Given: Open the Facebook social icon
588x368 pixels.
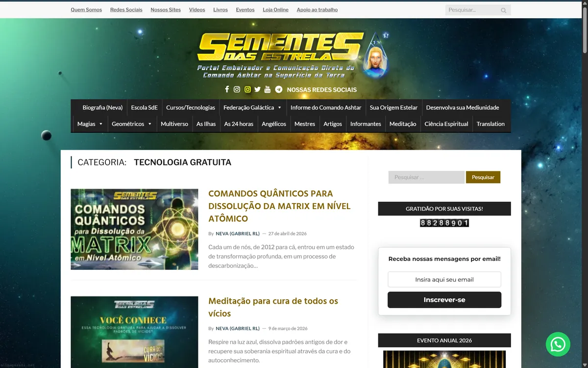Looking at the screenshot, I should tap(227, 89).
